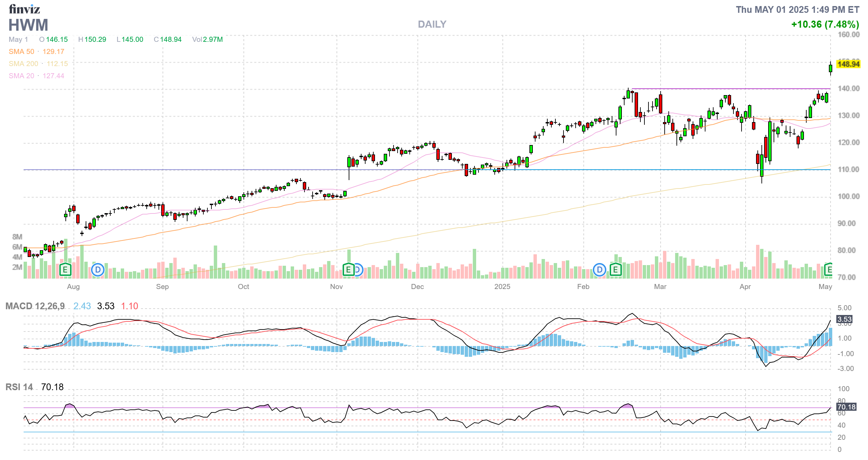Click the dividend D marker in February
The height and width of the screenshot is (460, 868).
click(x=599, y=270)
